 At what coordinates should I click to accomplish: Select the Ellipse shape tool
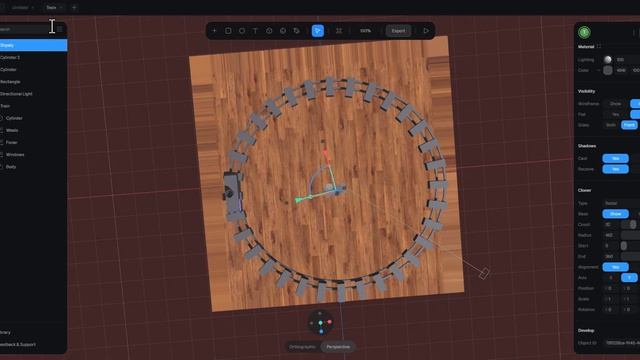242,31
